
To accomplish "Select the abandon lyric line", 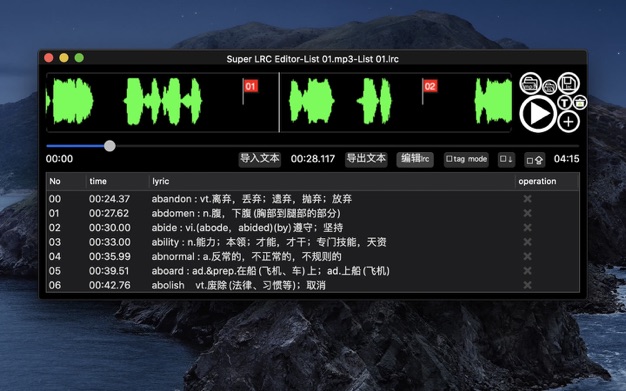I will pyautogui.click(x=252, y=198).
